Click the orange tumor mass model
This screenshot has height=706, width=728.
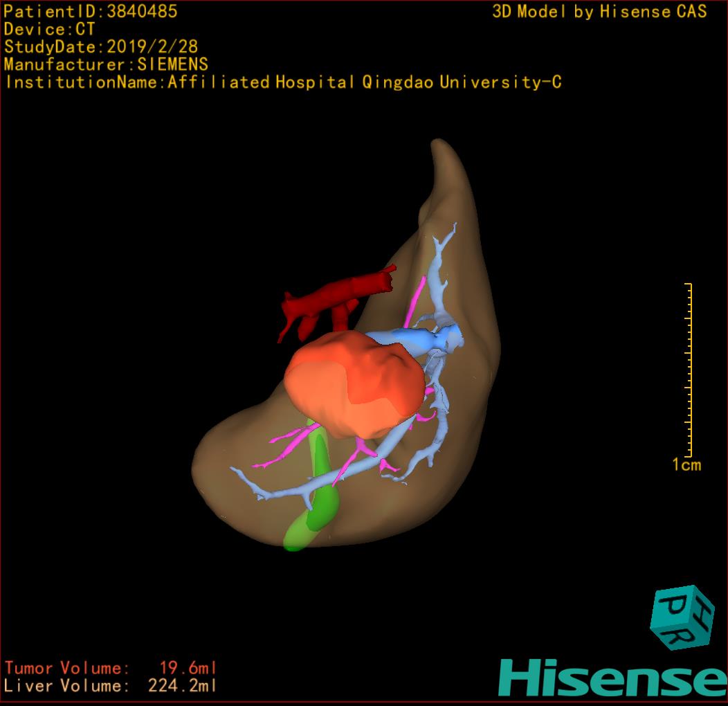click(355, 385)
